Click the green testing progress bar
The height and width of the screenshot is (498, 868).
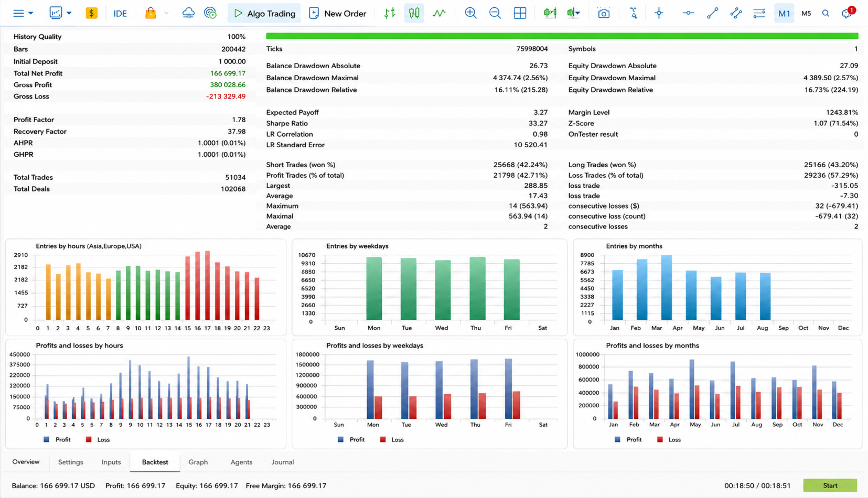tap(562, 36)
